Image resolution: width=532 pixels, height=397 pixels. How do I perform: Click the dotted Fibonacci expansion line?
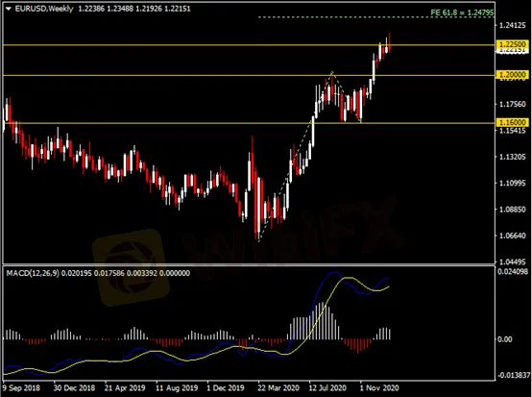(375, 17)
